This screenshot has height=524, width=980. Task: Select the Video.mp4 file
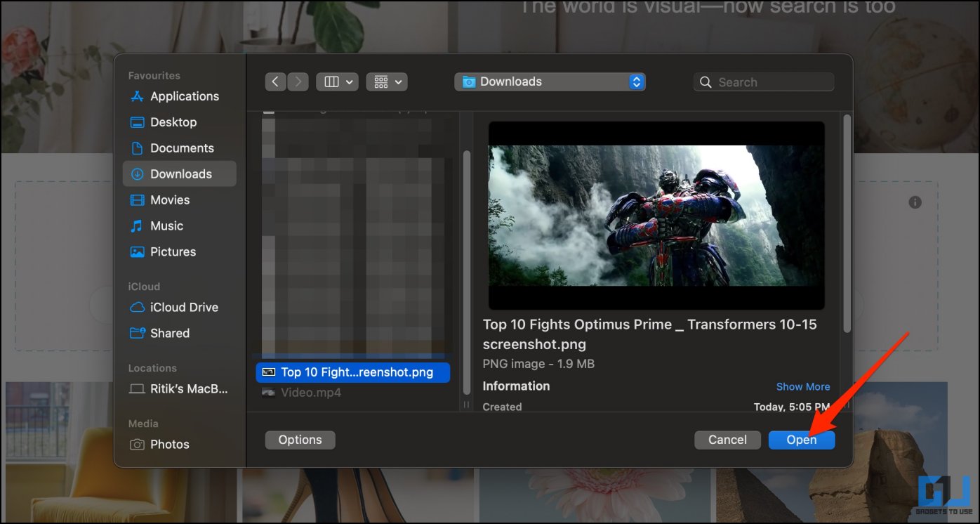pyautogui.click(x=353, y=393)
